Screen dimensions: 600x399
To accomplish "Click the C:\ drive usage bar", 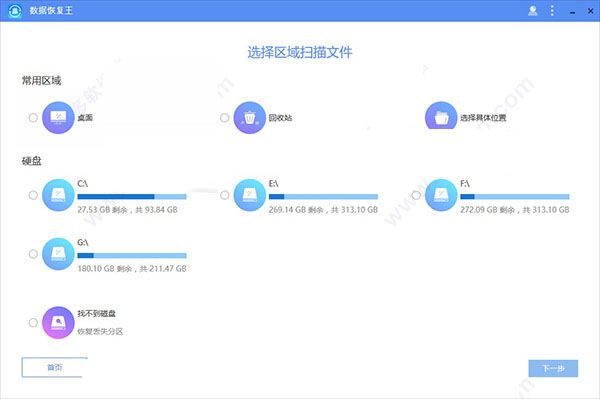I will (x=132, y=197).
